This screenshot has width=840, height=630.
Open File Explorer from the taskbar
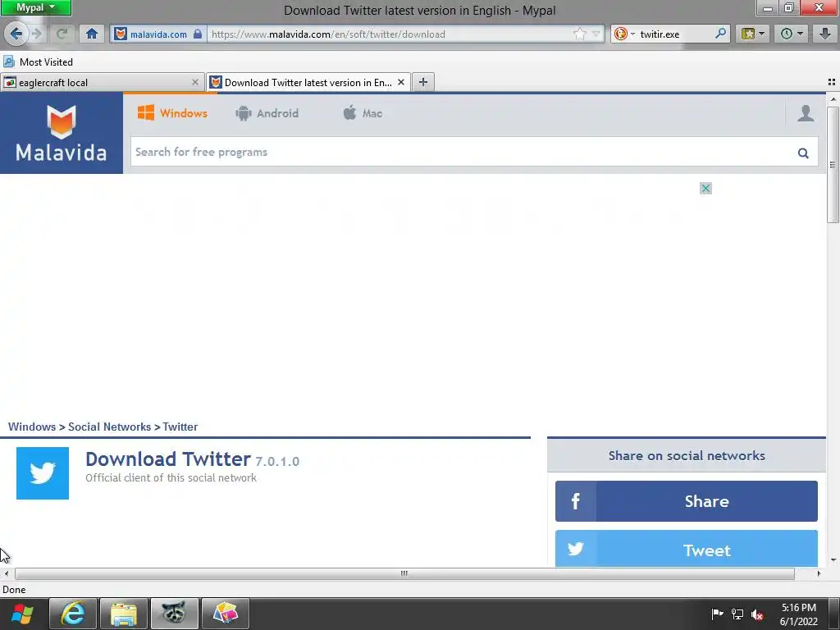[124, 614]
